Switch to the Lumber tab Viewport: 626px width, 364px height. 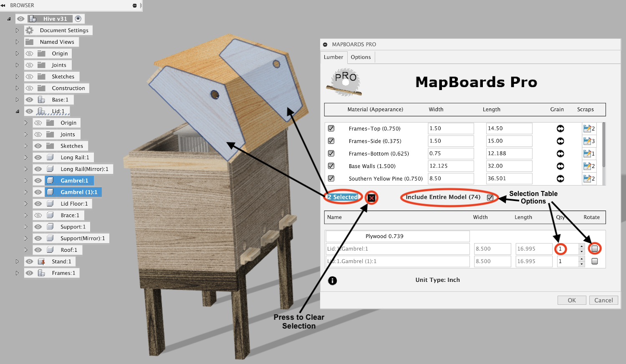333,57
